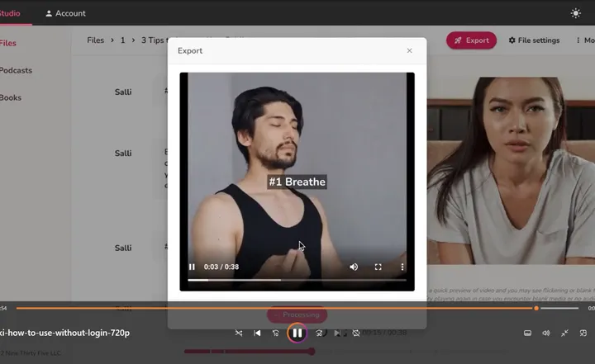Exit fullscreen with the collapse arrows icon
Viewport: 595px width, 364px height.
tap(564, 333)
